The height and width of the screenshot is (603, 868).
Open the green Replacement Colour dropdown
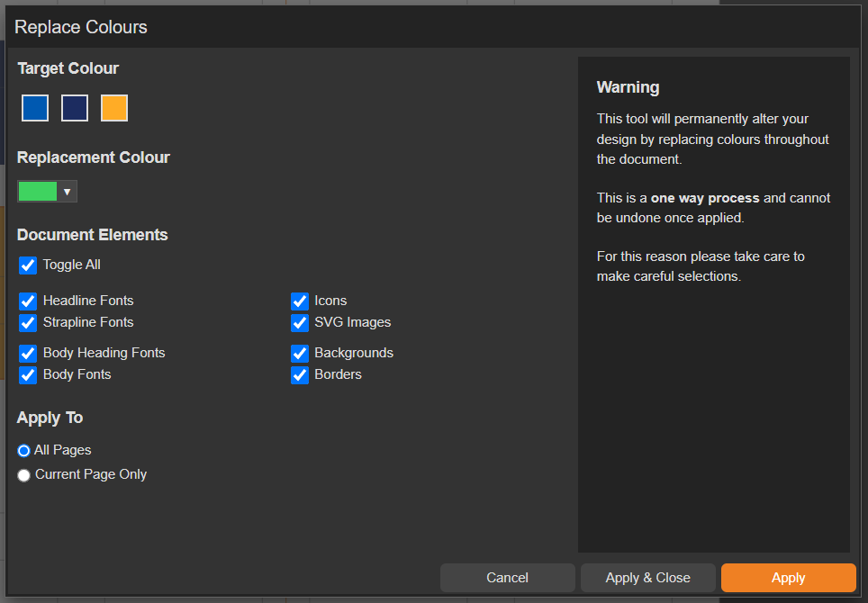click(39, 192)
